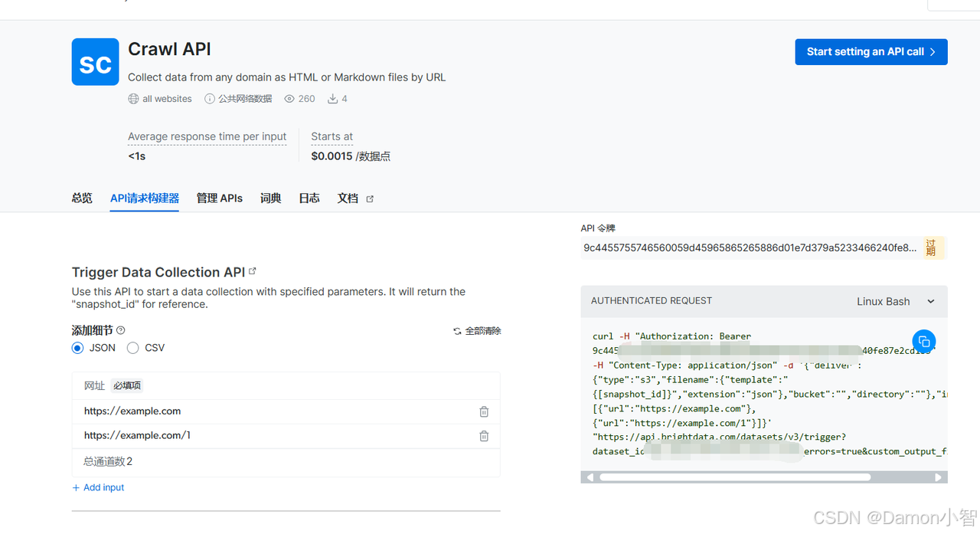Click the Trigger Data Collection API heading link
This screenshot has width=980, height=534.
158,272
